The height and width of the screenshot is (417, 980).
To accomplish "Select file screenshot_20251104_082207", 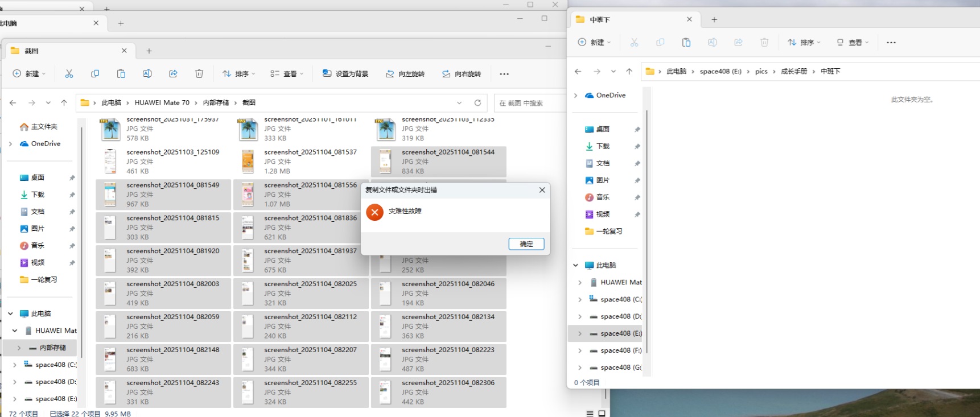I will click(300, 360).
